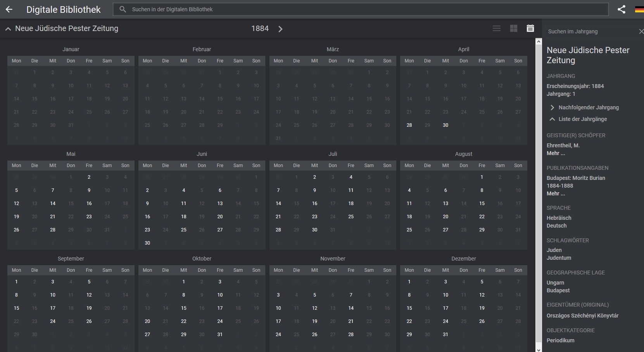This screenshot has width=644, height=352.
Task: Open the Ehrentheil, M. creator link
Action: tap(563, 145)
